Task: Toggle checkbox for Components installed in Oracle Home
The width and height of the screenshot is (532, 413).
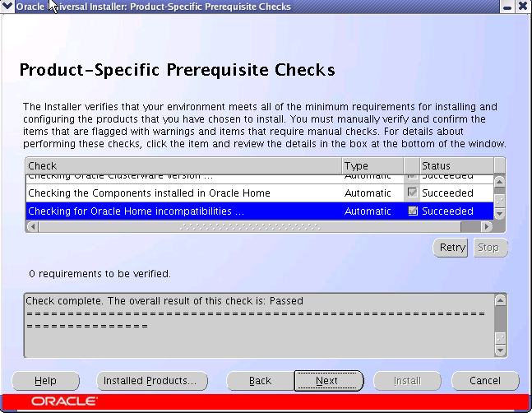Action: 412,193
